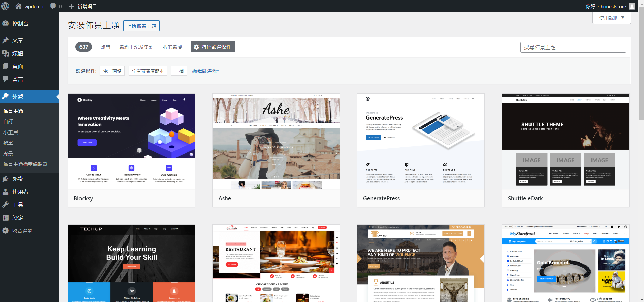Open 外掛 plugins in sidebar
644x302 pixels.
click(18, 179)
